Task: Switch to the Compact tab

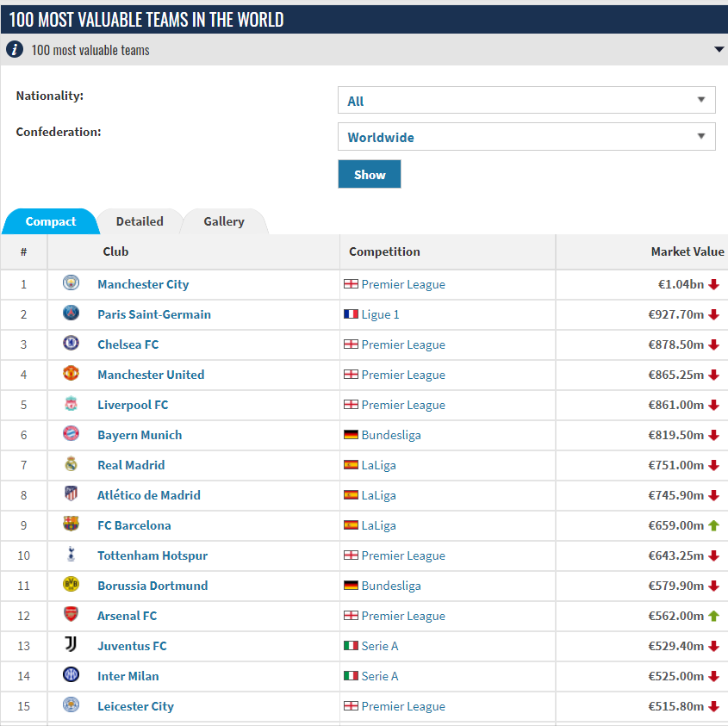Action: (51, 221)
